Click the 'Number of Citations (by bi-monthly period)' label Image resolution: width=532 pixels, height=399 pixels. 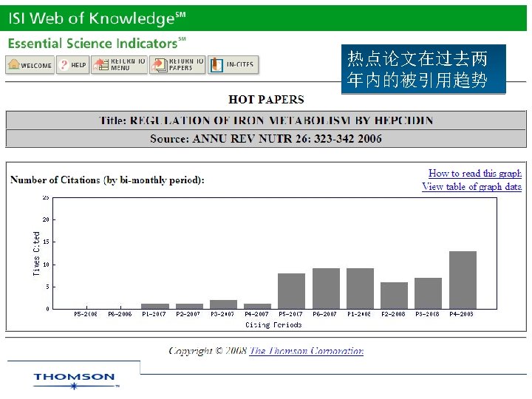click(x=107, y=180)
